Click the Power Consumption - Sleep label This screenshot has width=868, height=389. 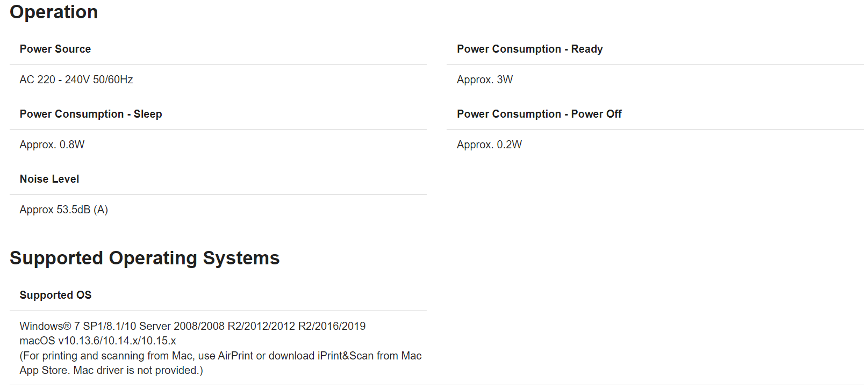(91, 114)
